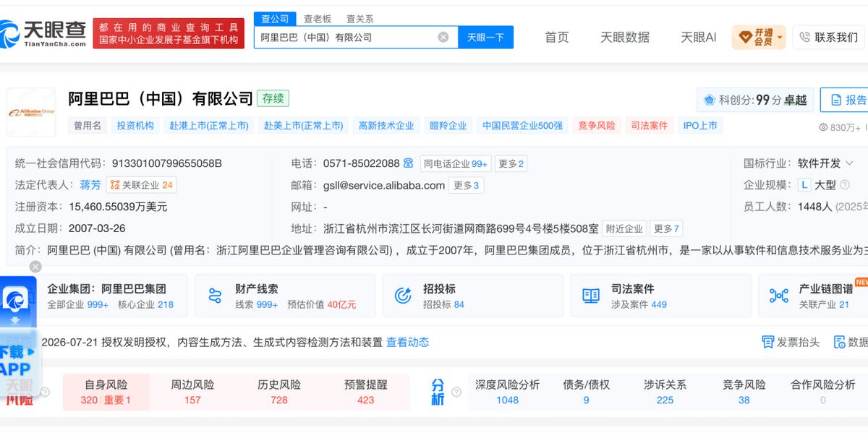Open the 首页 nav item
The height and width of the screenshot is (433, 868).
(557, 37)
